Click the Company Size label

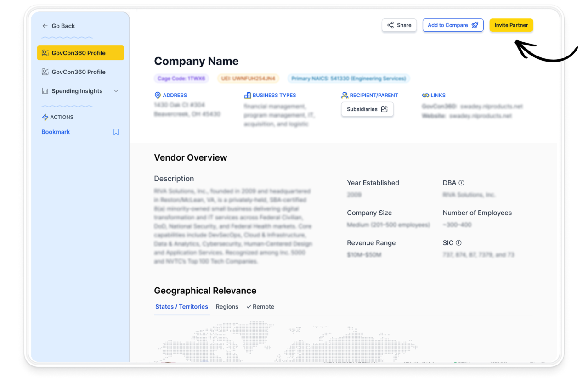click(369, 213)
